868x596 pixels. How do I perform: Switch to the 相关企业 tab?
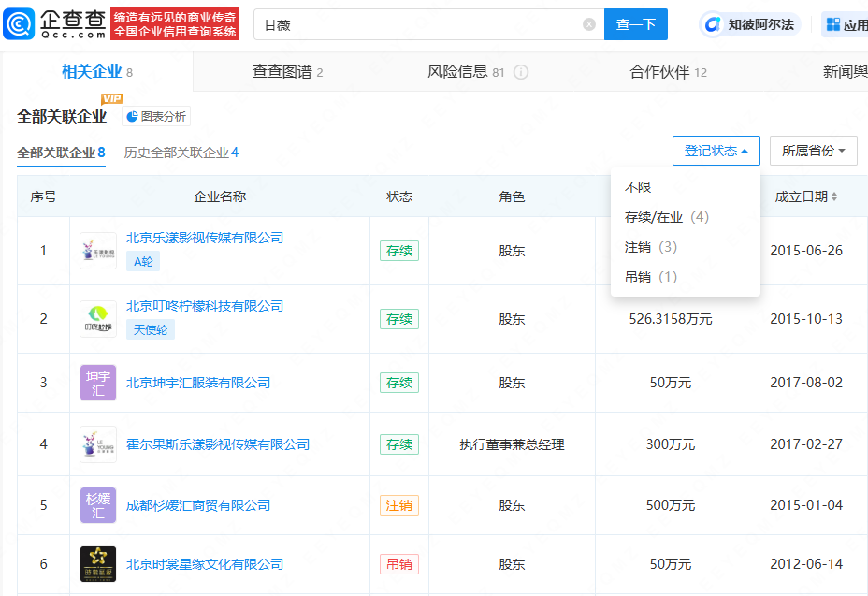tap(97, 71)
